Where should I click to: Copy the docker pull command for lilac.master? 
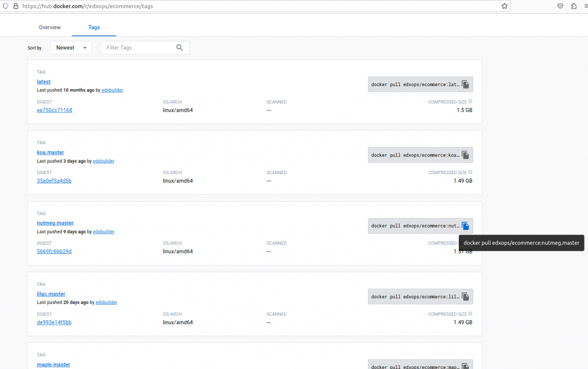tap(465, 297)
